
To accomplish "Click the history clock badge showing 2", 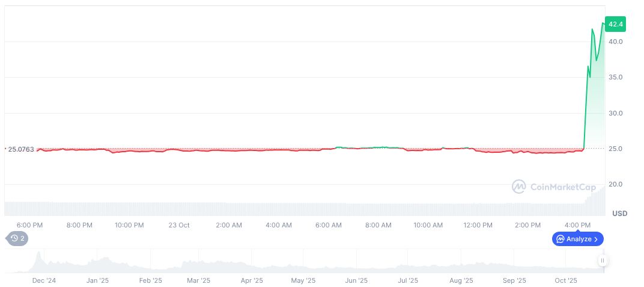I will 17,238.
